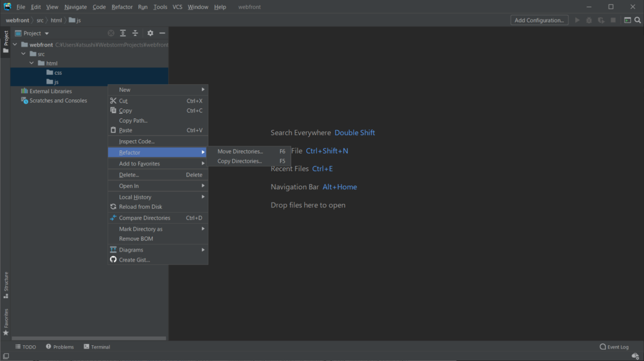Click html breadcrumb in navigation bar
Viewport: 644px width, 361px height.
click(56, 20)
